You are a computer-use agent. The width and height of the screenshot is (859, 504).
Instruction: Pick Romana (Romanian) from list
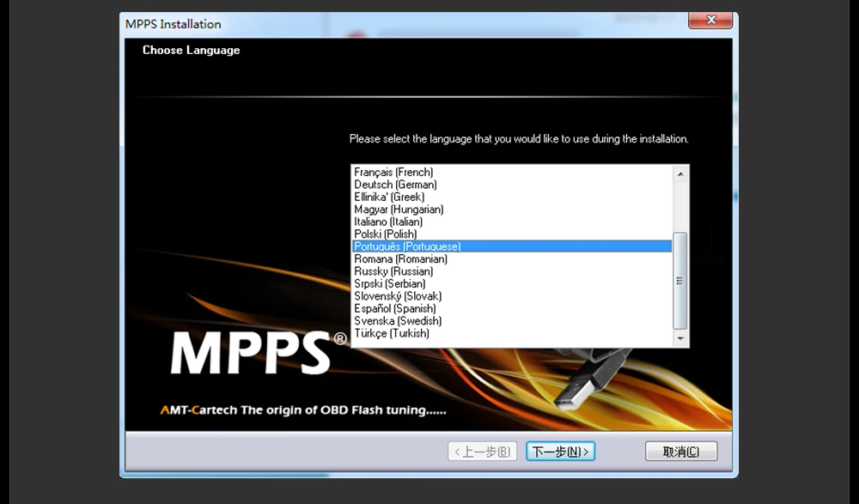coord(512,259)
